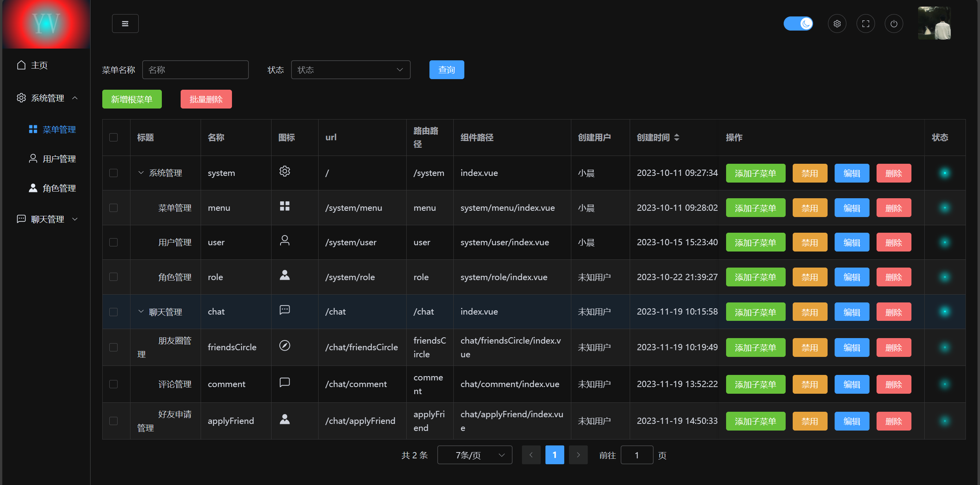Click the status indicator dot for system row
The width and height of the screenshot is (980, 485).
pyautogui.click(x=945, y=173)
